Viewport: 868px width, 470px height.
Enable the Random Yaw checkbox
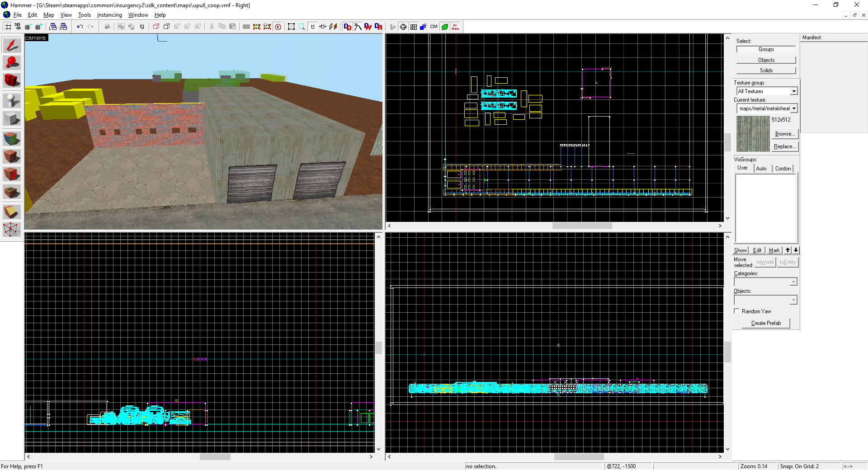click(x=737, y=311)
